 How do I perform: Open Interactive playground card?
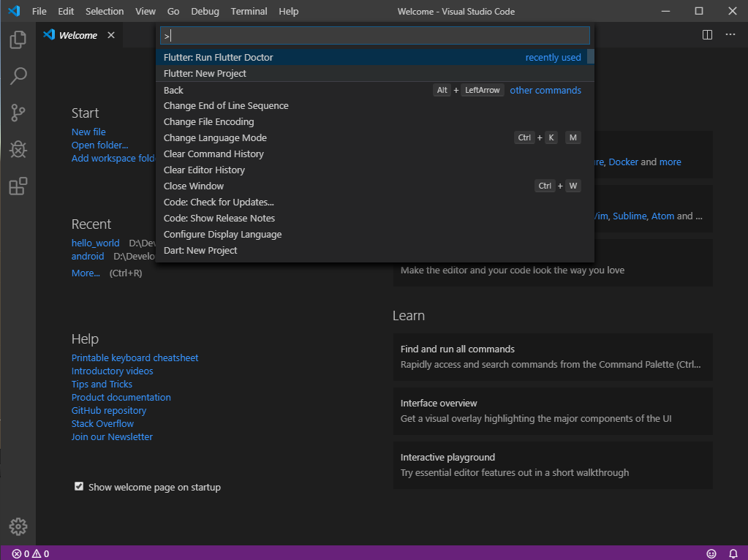[x=553, y=465]
